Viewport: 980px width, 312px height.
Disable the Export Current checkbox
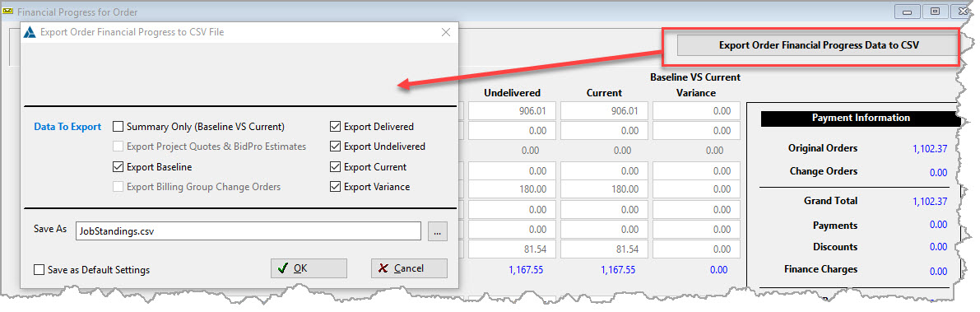(335, 167)
